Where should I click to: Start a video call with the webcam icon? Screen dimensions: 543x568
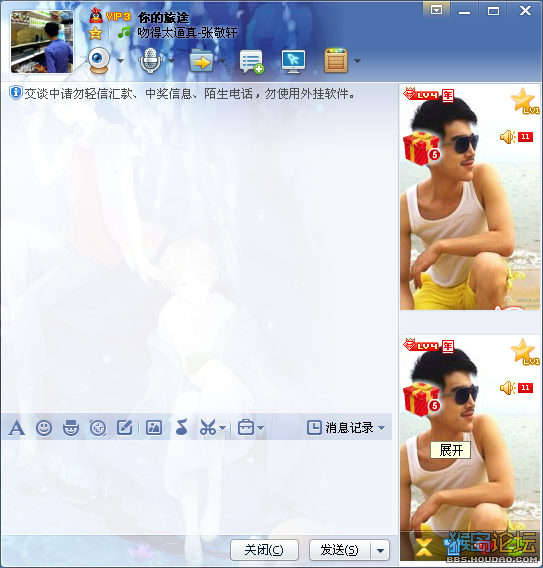pos(99,60)
